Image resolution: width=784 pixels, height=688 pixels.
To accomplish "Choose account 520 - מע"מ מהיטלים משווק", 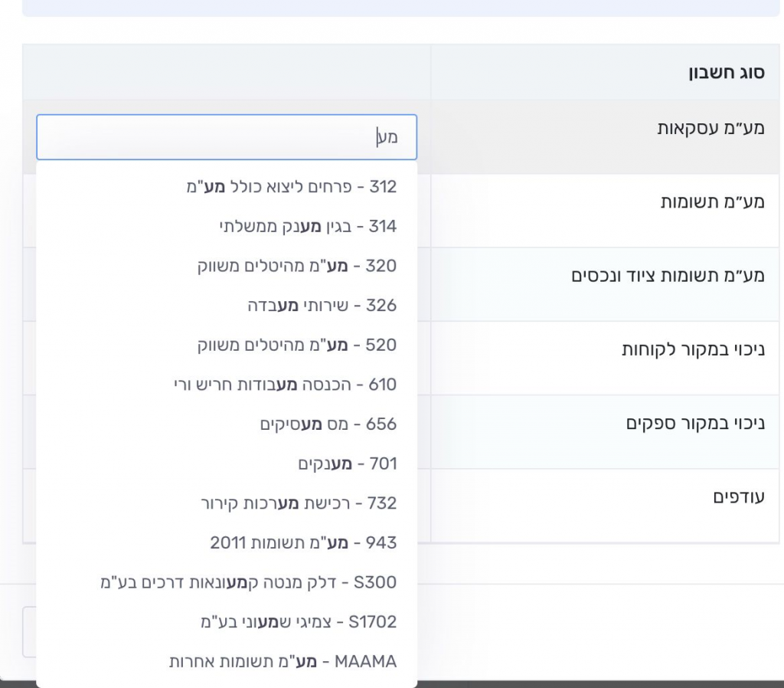I will pos(297,345).
